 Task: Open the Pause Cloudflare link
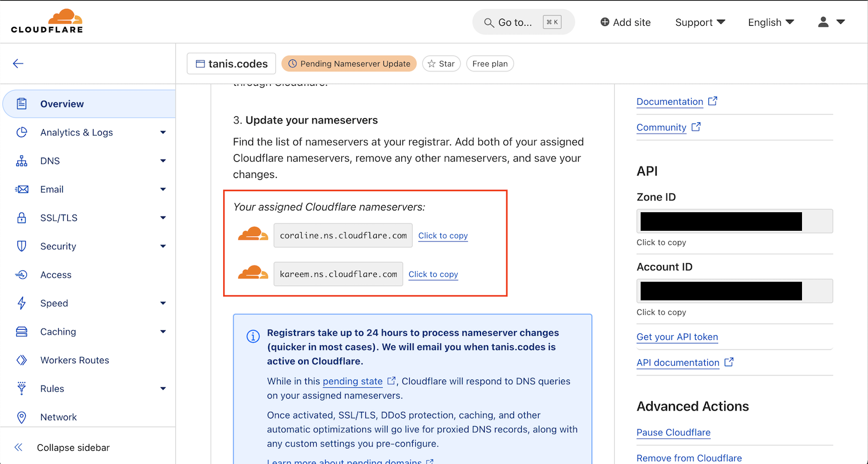[673, 432]
